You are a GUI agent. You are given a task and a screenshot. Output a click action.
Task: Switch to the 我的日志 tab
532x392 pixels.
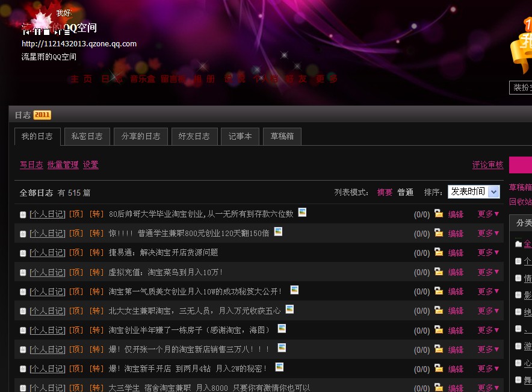[x=37, y=137]
